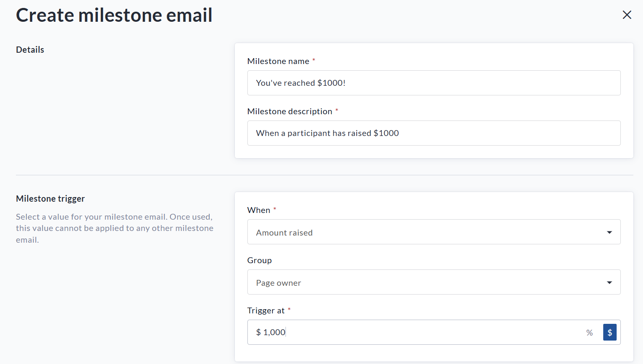Select the dollar unit toggle button

coord(610,333)
